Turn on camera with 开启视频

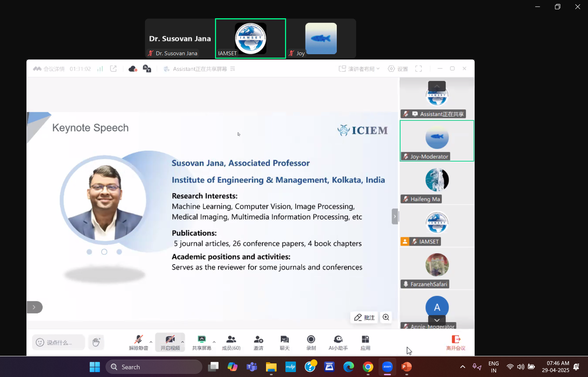click(x=170, y=342)
